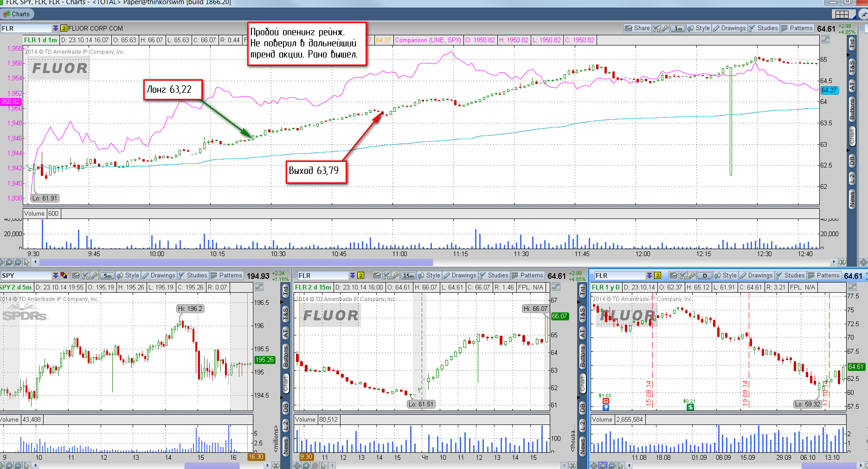Select pointer cursor tool under main chart
868x469 pixels.
26,262
